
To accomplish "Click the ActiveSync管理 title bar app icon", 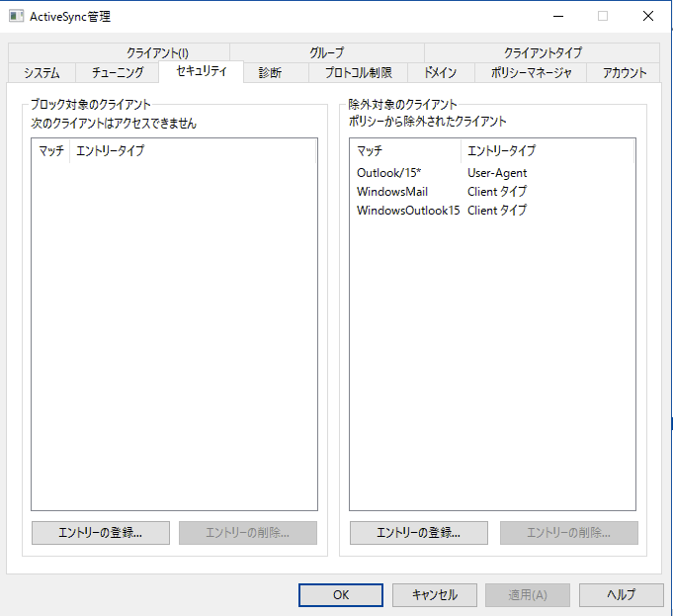I will point(17,17).
